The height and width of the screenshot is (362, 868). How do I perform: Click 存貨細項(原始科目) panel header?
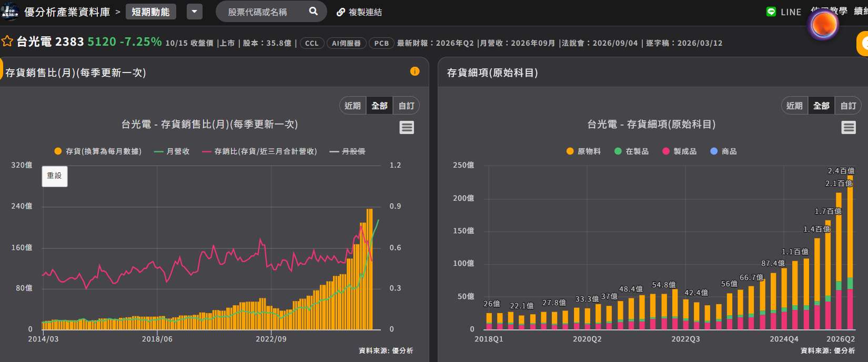click(492, 73)
